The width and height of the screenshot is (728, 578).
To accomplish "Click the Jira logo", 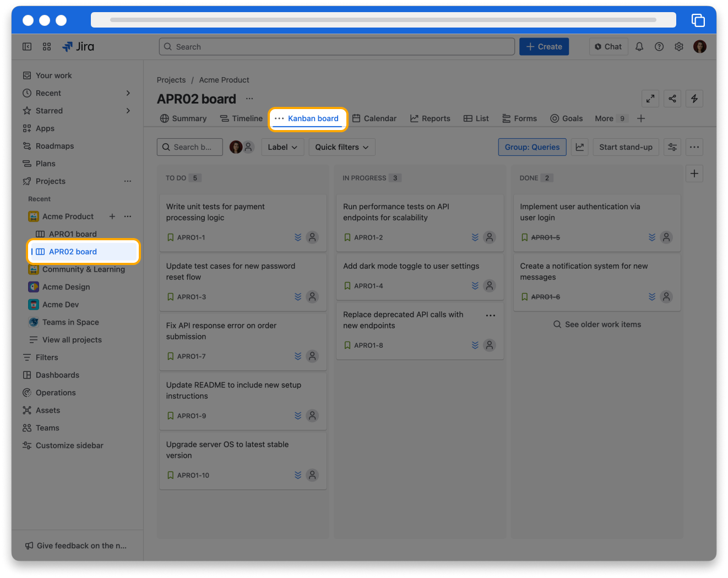I will point(78,47).
